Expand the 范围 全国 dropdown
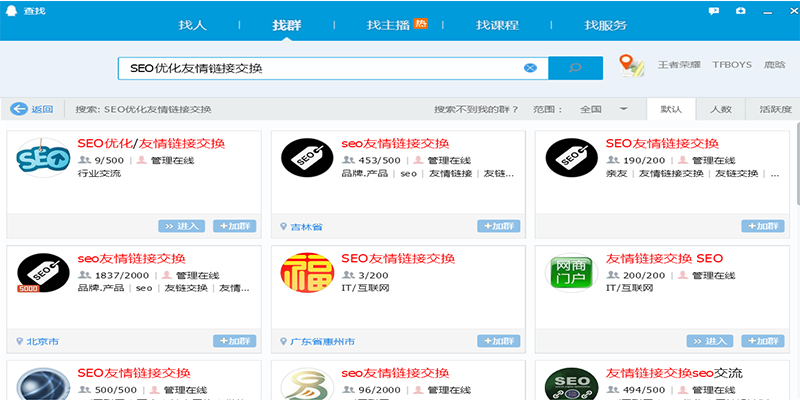Screen dimensions: 800x400 coord(623,109)
